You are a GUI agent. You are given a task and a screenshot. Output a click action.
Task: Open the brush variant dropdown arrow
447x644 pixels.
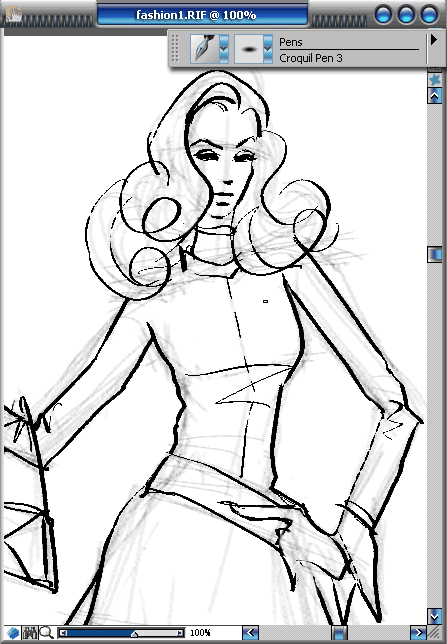[268, 48]
